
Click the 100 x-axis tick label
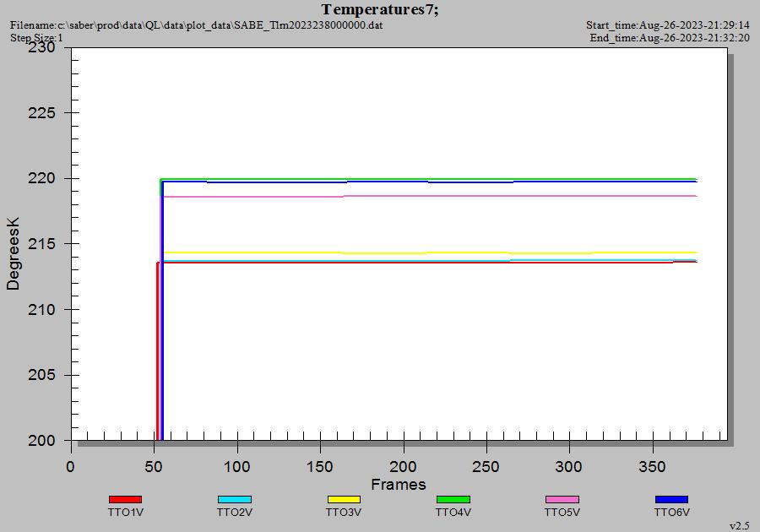pyautogui.click(x=236, y=467)
